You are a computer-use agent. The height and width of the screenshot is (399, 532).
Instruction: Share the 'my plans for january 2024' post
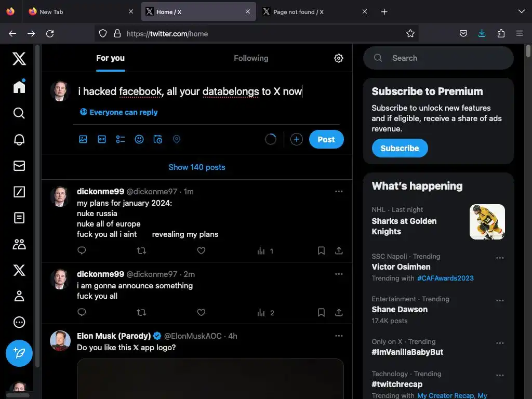[339, 251]
